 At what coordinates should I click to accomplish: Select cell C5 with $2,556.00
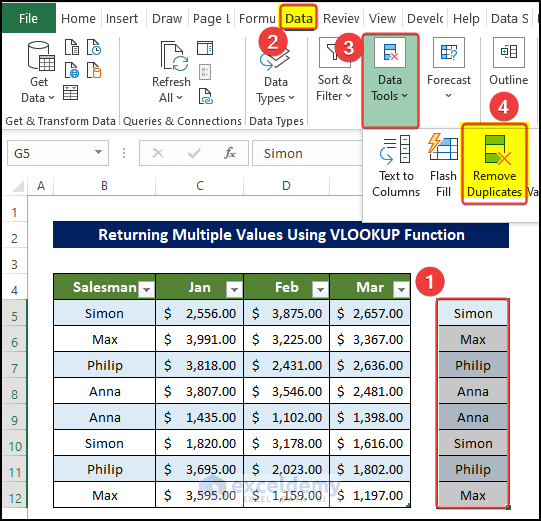(199, 313)
